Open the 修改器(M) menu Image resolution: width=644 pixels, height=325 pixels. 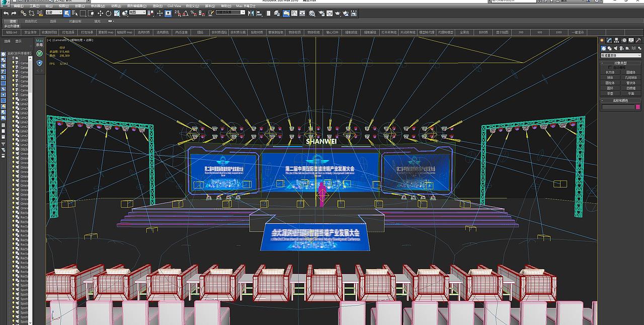tap(98, 6)
